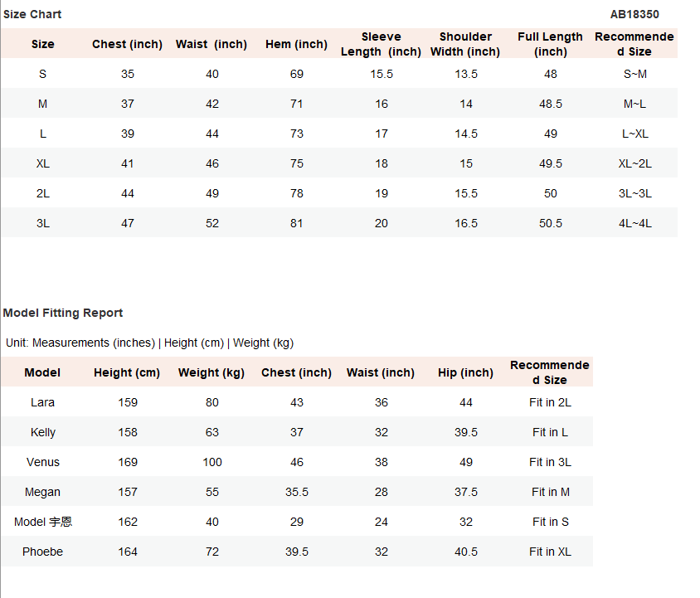This screenshot has width=700, height=598.
Task: Click the Size Chart heading
Action: point(32,14)
